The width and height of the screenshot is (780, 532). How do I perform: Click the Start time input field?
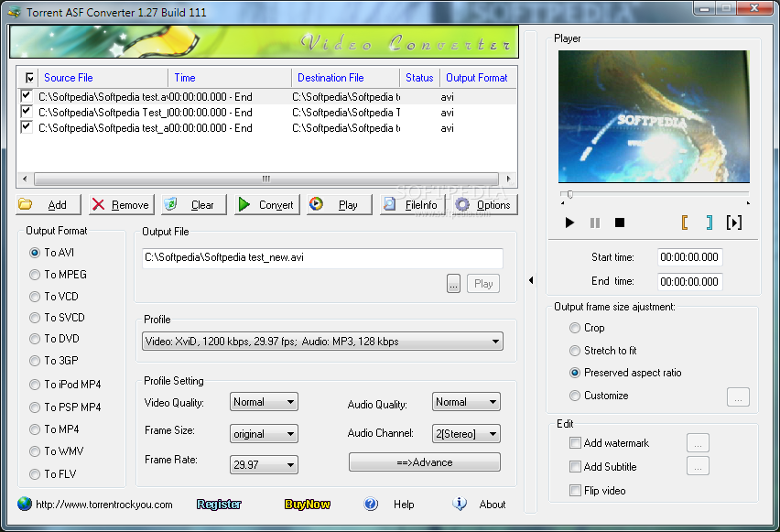pos(689,257)
